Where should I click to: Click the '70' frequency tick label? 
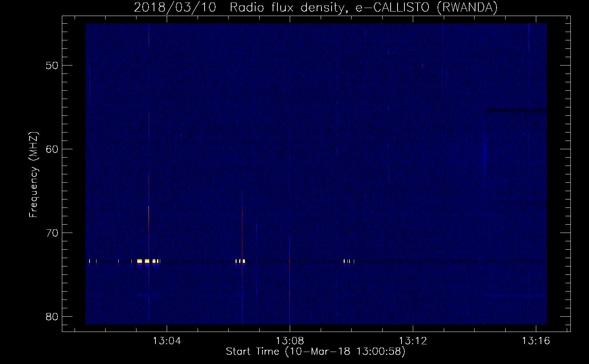click(x=52, y=233)
